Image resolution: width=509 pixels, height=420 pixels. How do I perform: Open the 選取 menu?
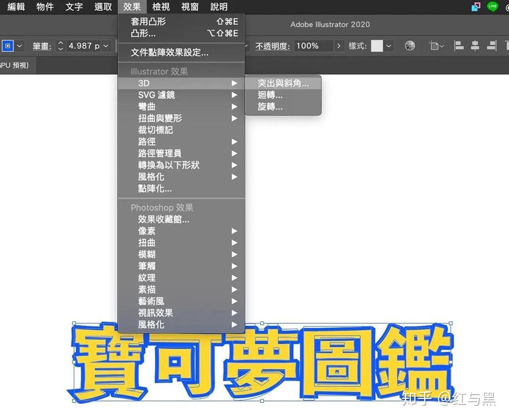(x=103, y=7)
